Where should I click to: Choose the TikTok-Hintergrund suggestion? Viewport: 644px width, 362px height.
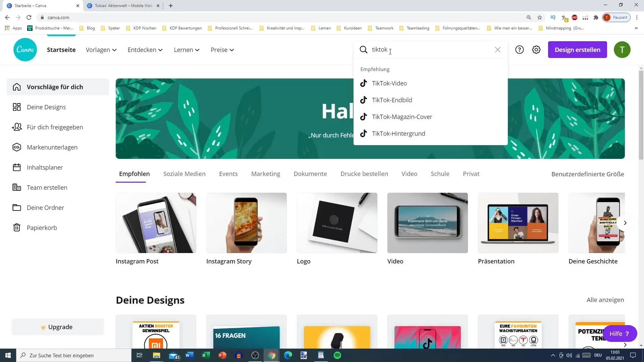point(430,133)
